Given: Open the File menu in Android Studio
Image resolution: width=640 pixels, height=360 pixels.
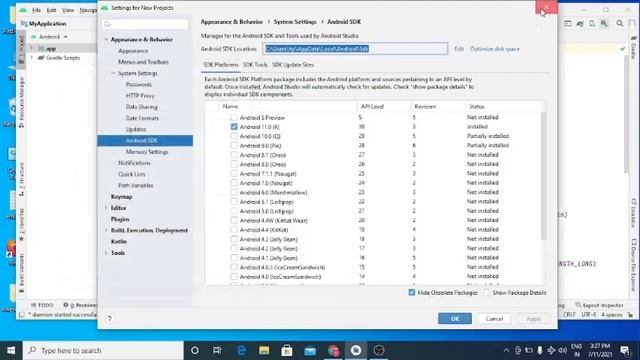Looking at the screenshot, I should click(36, 10).
